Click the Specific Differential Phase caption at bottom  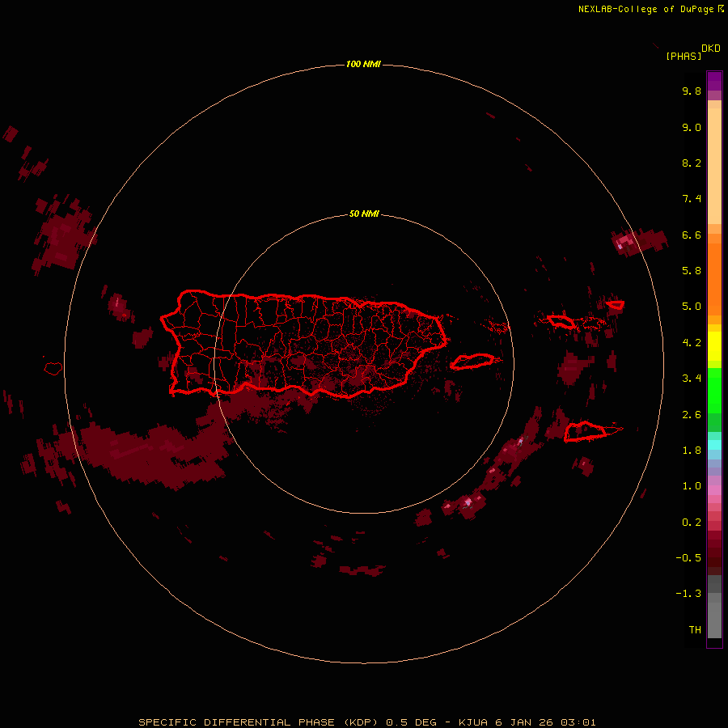click(366, 722)
